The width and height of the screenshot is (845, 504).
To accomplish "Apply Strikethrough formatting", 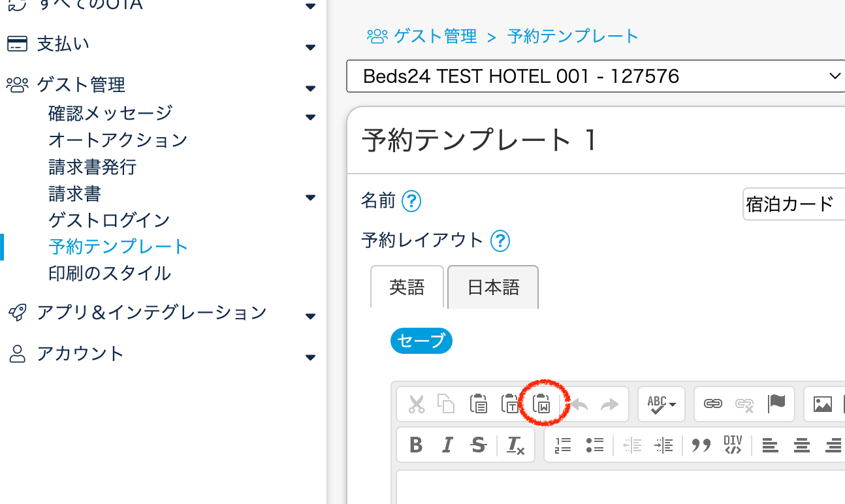I will 479,445.
